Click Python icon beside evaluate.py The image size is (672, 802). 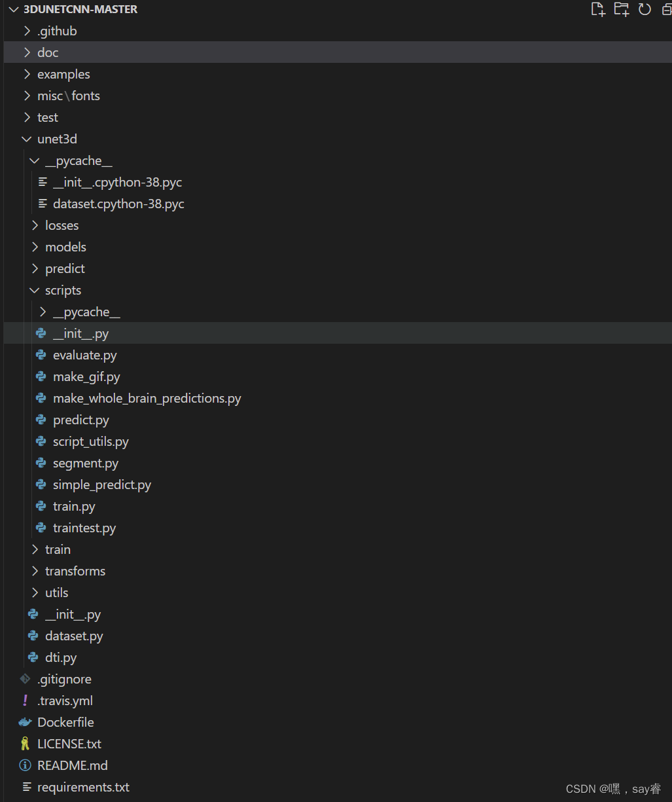[x=41, y=355]
